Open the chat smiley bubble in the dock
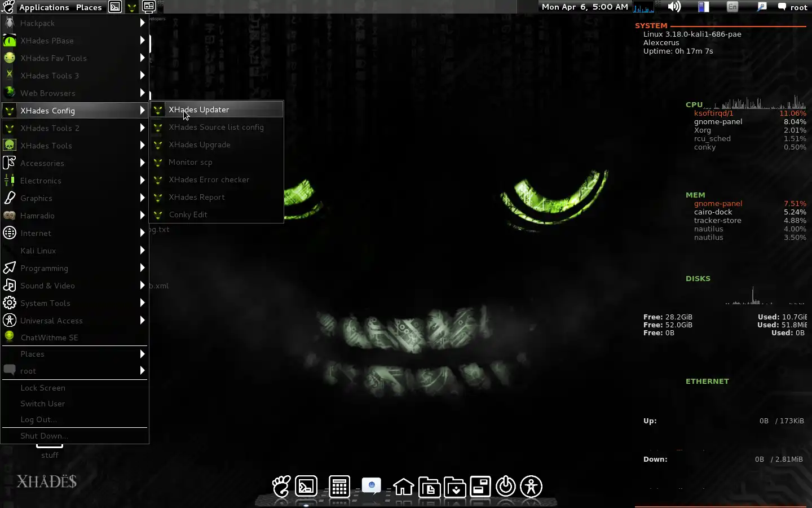The width and height of the screenshot is (812, 508). 372,486
